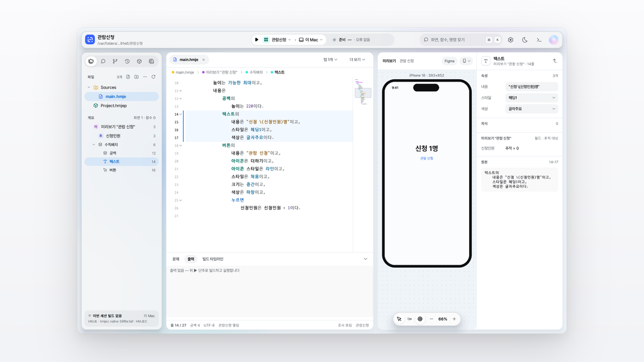Select the 버튼 outline item
This screenshot has height=362, width=644.
(x=121, y=170)
